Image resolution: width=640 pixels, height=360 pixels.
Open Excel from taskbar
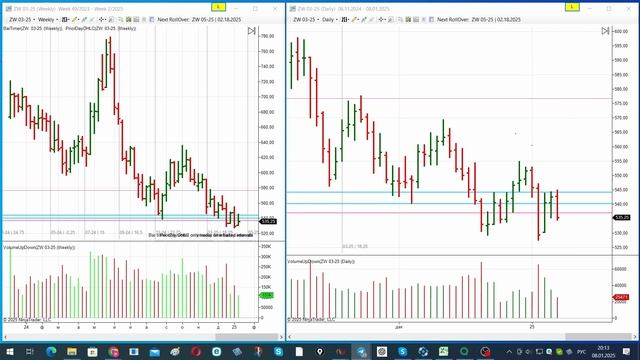tap(444, 351)
